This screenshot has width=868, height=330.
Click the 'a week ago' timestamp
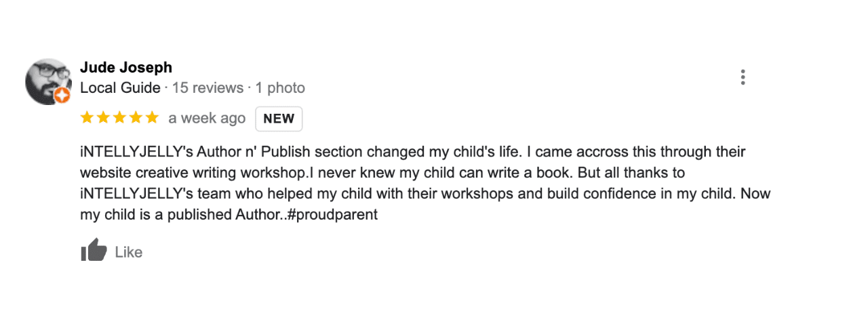[x=207, y=119]
